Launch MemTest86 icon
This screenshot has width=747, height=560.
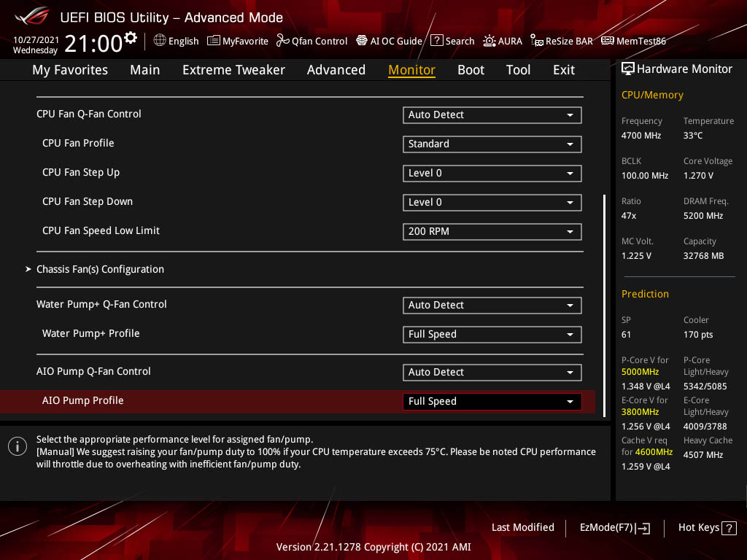(x=608, y=41)
